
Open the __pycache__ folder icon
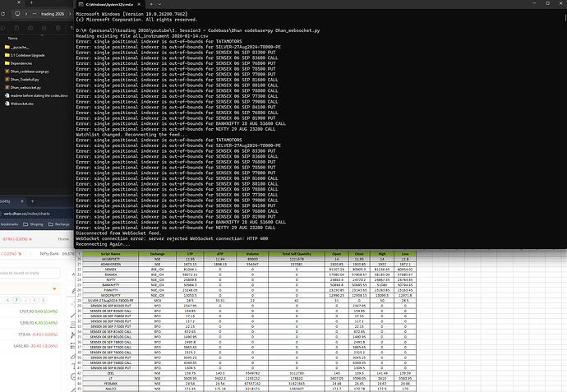pyautogui.click(x=7, y=47)
